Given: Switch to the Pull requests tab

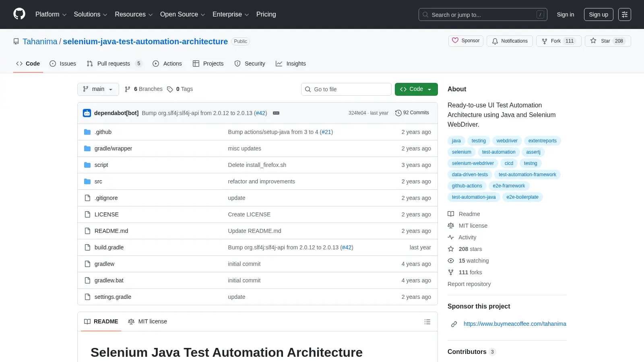Looking at the screenshot, I should click(114, 64).
